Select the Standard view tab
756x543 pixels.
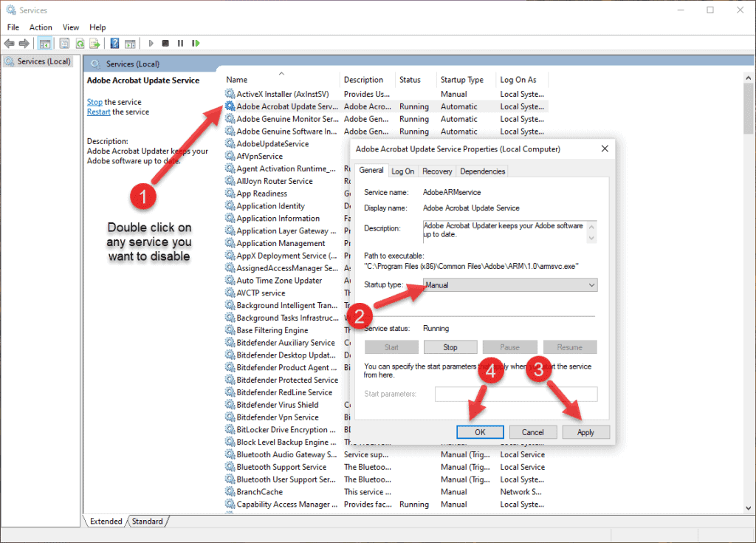147,521
